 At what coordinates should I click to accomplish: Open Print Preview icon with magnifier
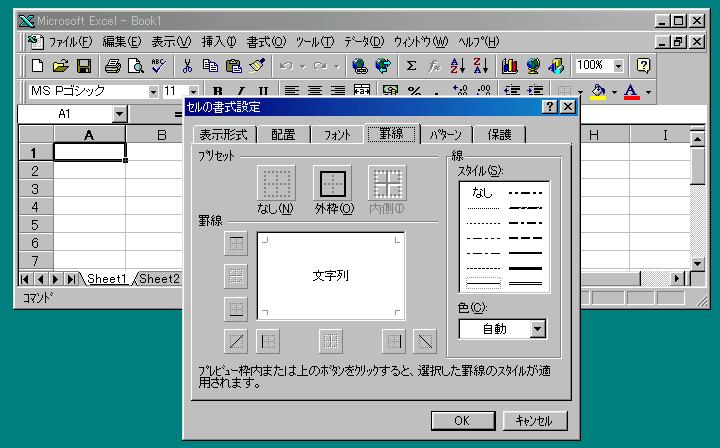click(x=136, y=66)
